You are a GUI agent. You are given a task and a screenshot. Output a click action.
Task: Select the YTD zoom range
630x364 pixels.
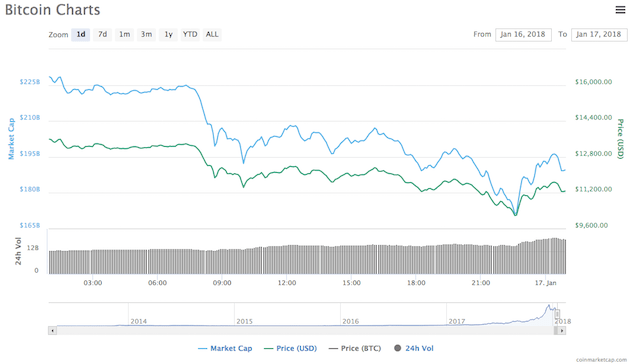190,35
